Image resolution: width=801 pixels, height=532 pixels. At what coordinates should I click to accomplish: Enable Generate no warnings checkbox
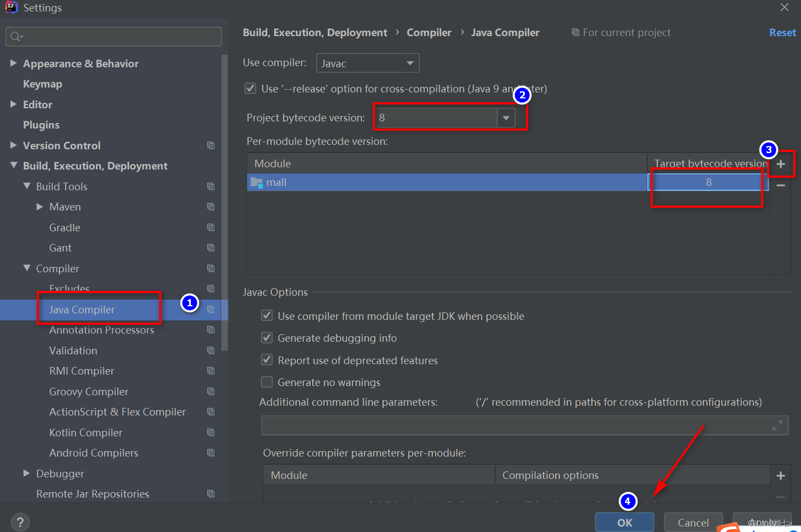[x=267, y=382]
